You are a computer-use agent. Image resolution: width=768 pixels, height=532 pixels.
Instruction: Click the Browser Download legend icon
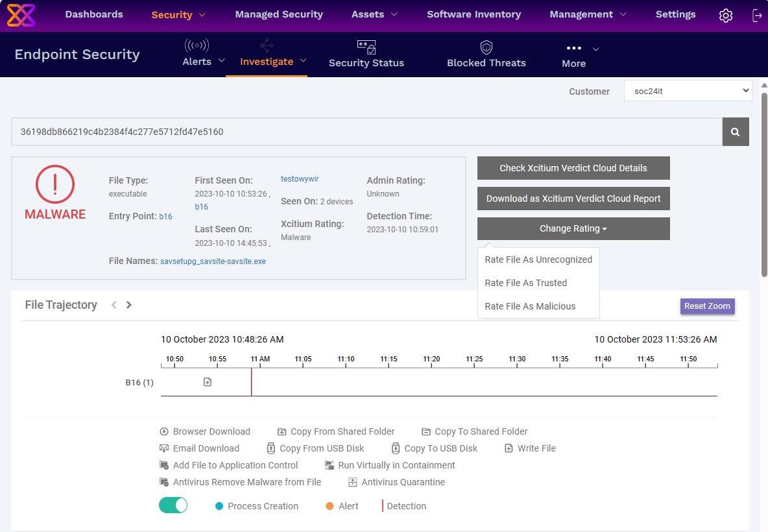click(164, 431)
